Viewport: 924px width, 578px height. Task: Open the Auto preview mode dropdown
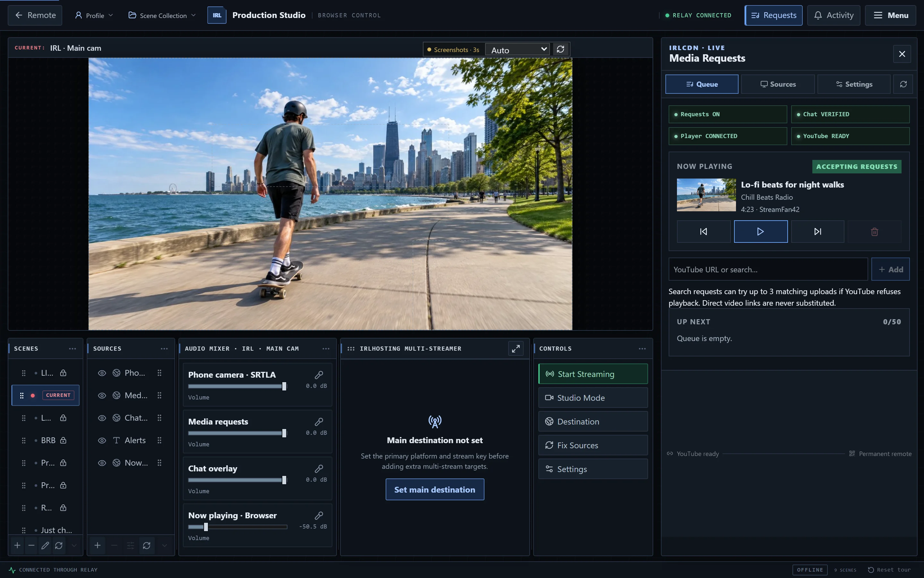point(518,50)
